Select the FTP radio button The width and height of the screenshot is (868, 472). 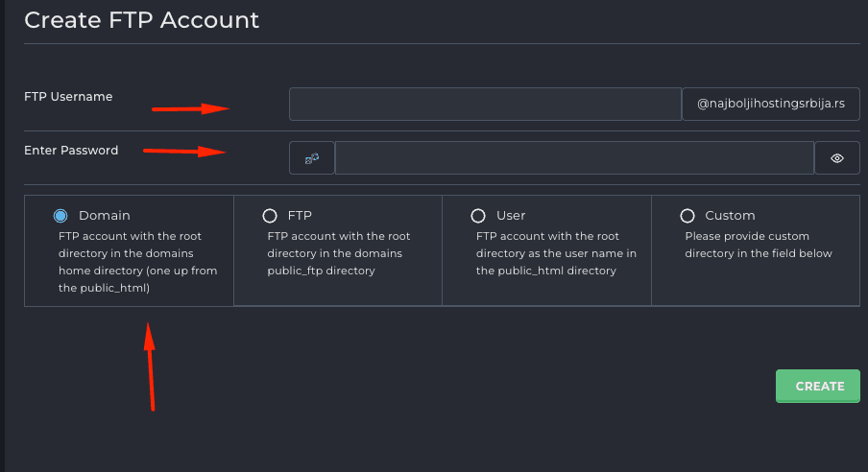point(270,215)
